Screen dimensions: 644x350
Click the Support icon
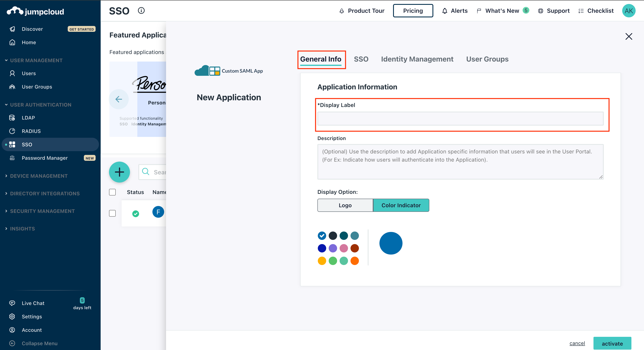541,10
